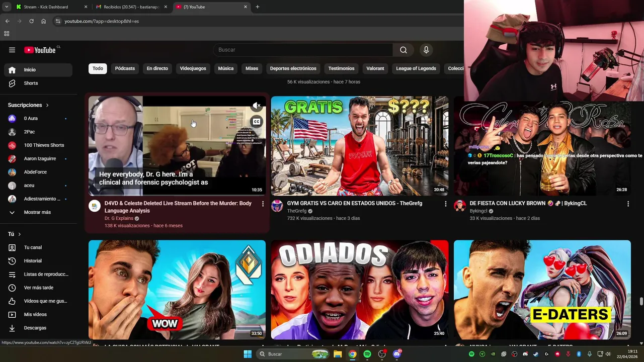Click the Buscar search field on YouTube

(303, 50)
